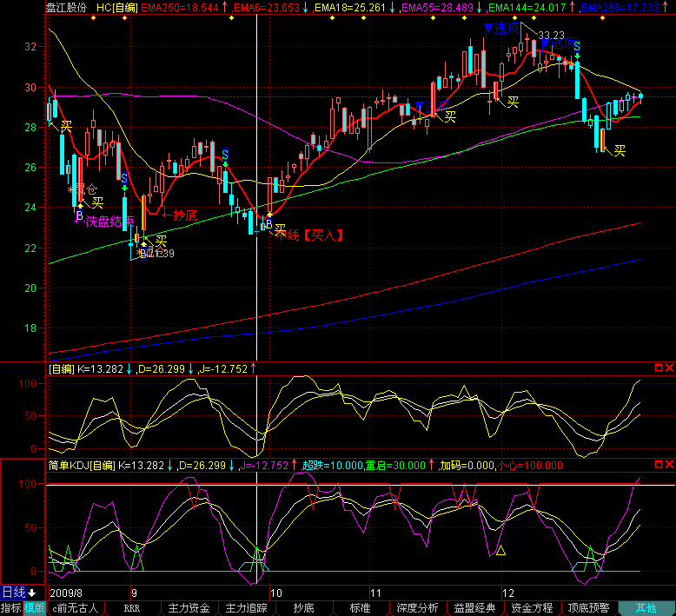Click the B buy marker beside 洗盘结束
Screen dimensions: 676x616
pyautogui.click(x=80, y=215)
